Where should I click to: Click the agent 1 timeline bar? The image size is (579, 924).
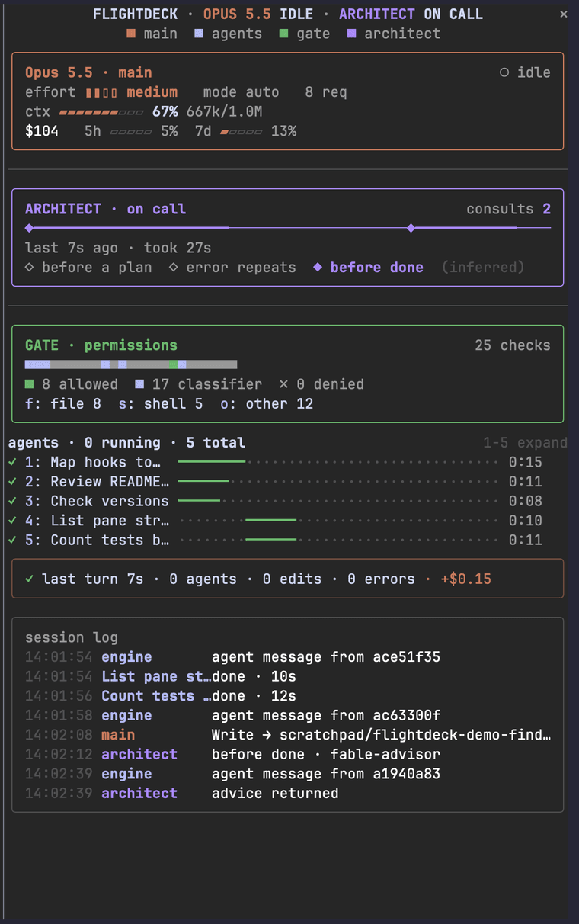click(x=211, y=461)
